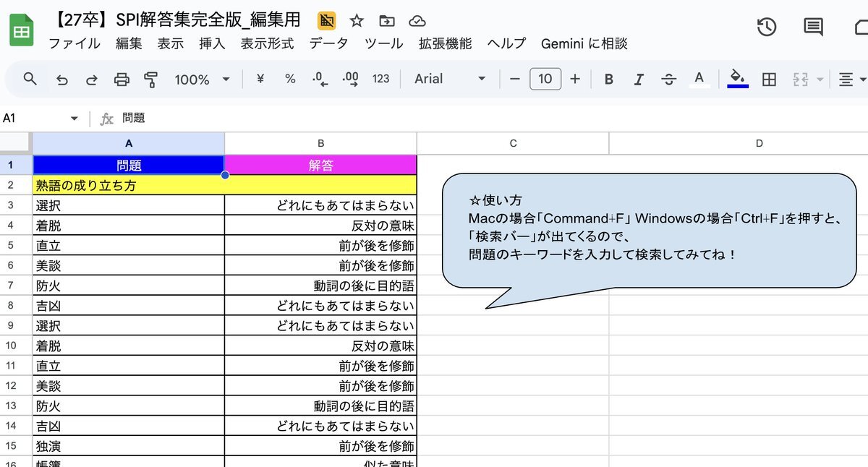Click cell 動詞の後に目的語 in row 7
Screen dimensions: 868x467
tap(320, 286)
